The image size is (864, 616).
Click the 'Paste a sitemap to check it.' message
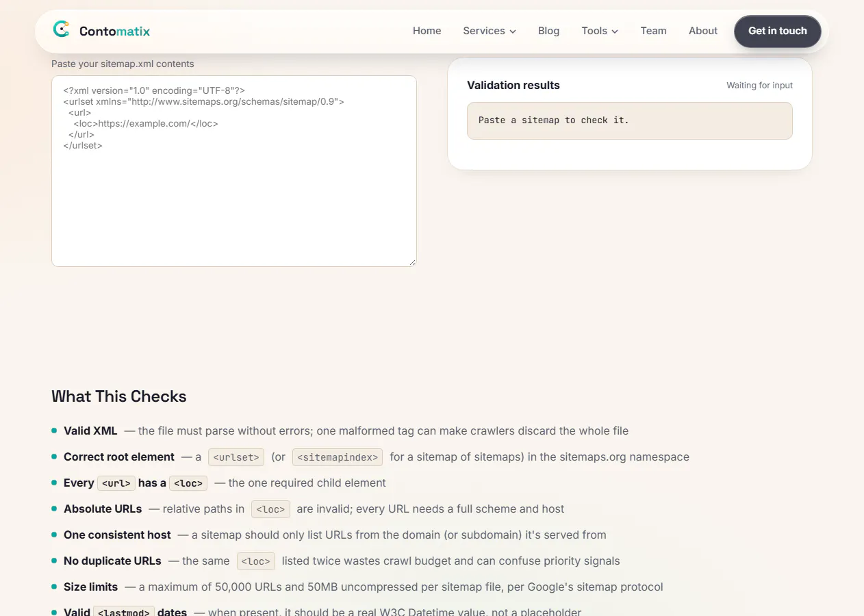629,120
